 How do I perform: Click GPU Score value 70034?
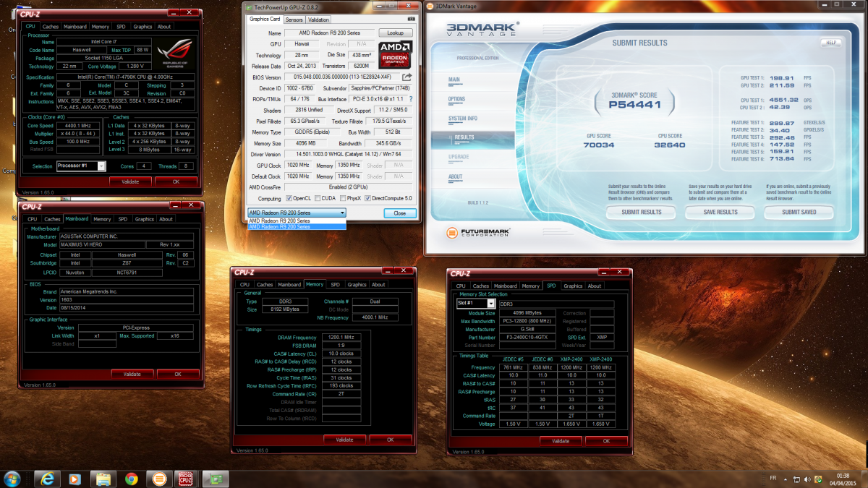[x=599, y=144]
